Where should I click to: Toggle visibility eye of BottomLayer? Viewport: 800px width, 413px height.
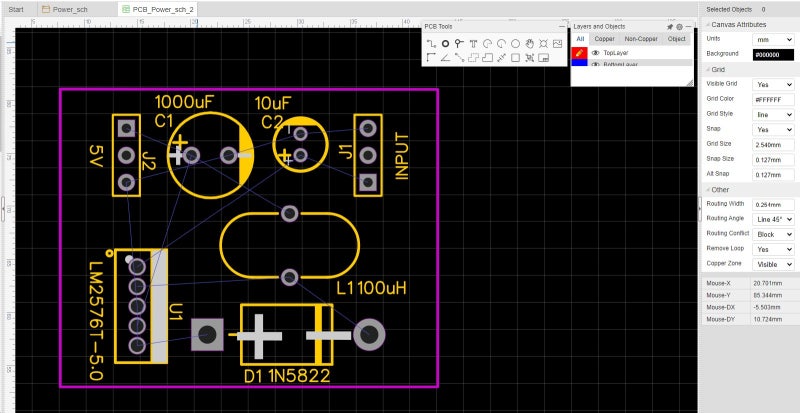coord(595,64)
